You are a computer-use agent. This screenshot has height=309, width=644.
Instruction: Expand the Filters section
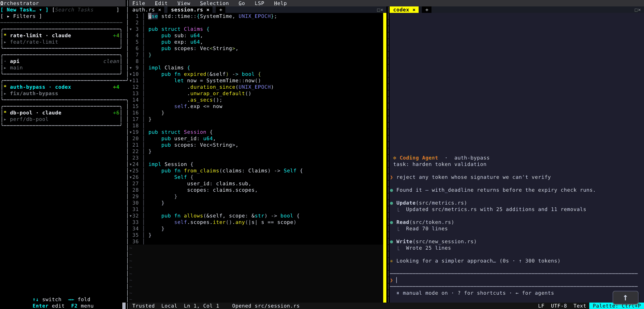pyautogui.click(x=21, y=16)
